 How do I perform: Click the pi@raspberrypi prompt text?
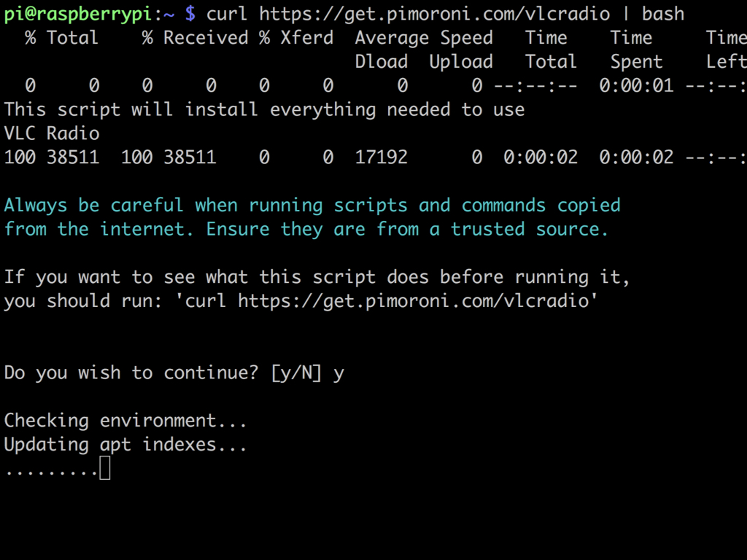[77, 15]
